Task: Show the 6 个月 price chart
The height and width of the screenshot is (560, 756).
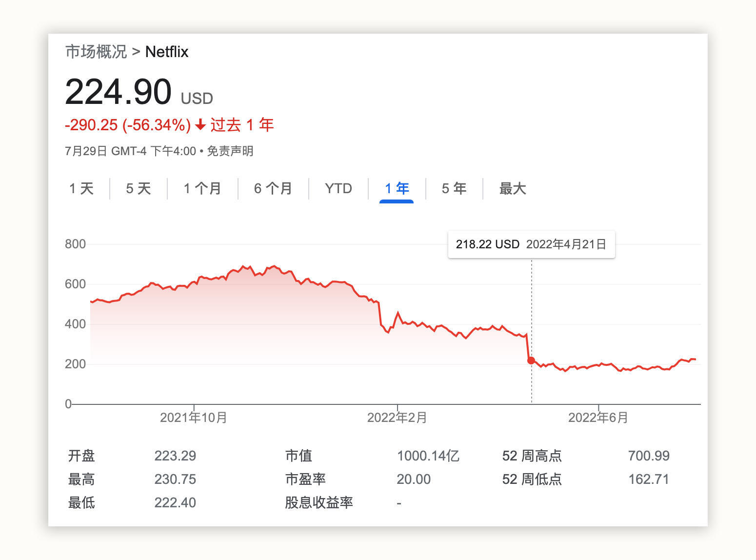Action: [273, 188]
